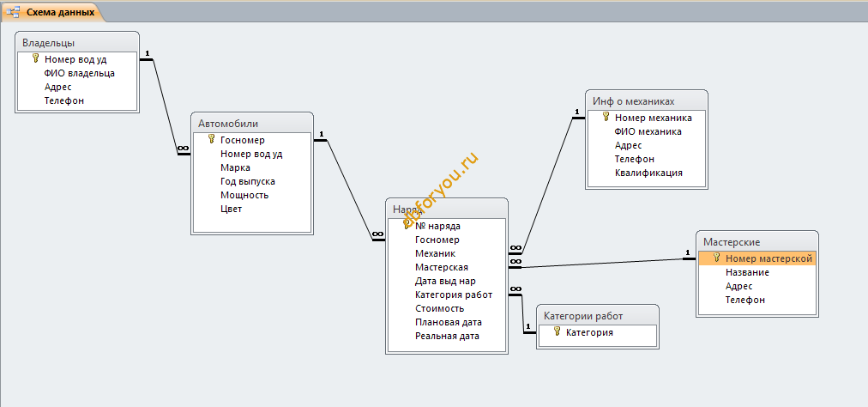Select relationship line between Автомобили and Наряд
The height and width of the screenshot is (407, 868).
point(349,191)
